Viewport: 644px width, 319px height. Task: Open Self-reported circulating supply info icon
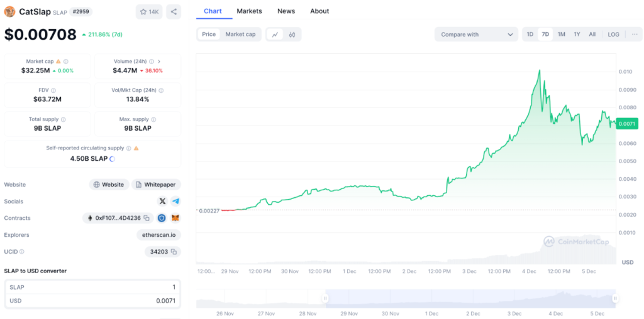128,148
